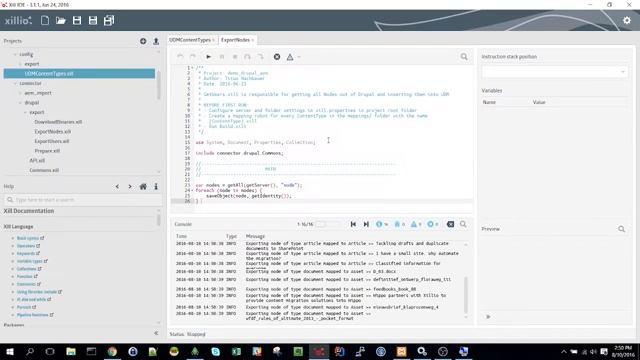Close the ExportNodes tab

(x=253, y=40)
